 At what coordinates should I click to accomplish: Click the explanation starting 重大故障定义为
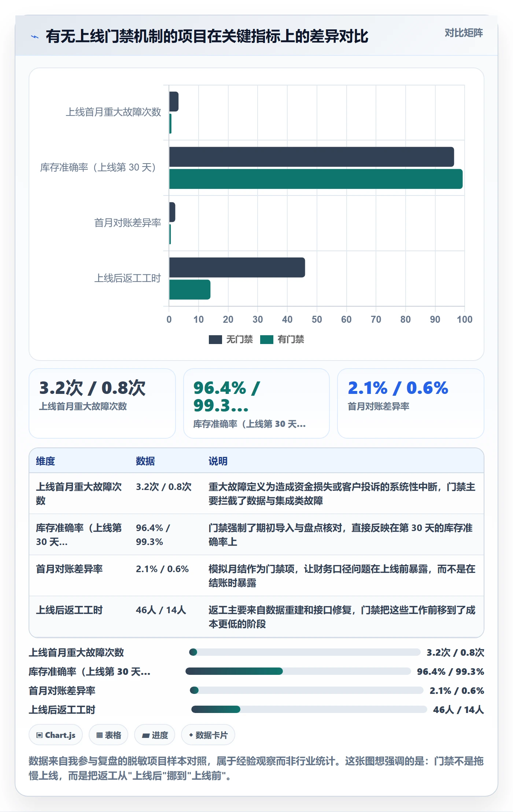[342, 494]
